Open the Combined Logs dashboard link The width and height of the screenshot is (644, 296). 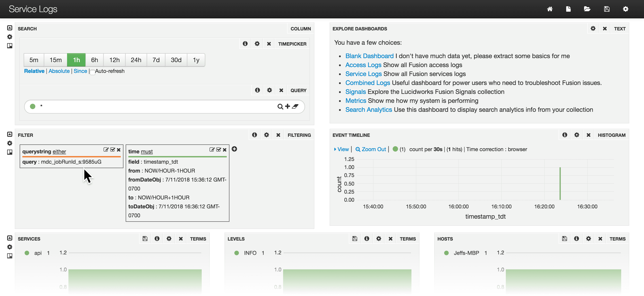(367, 83)
